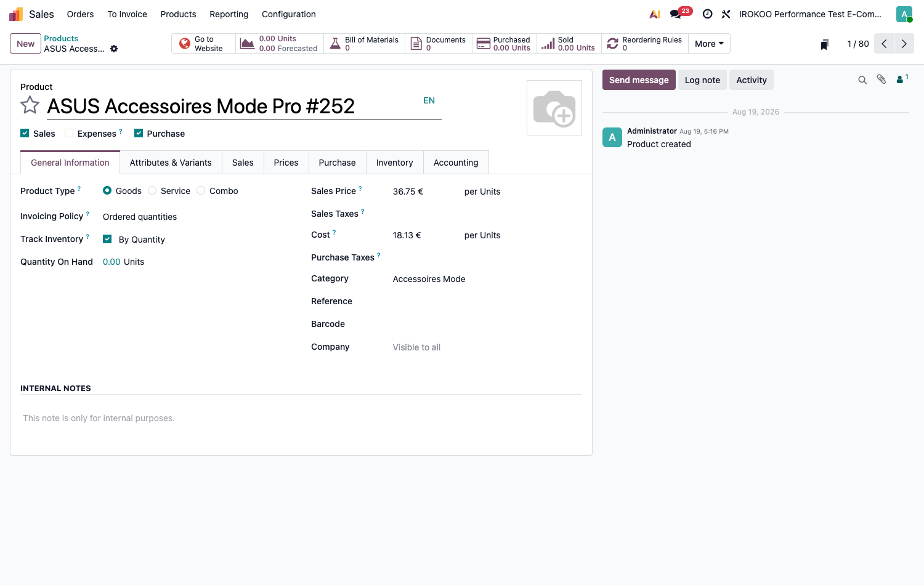The height and width of the screenshot is (585, 924).
Task: Click the Reference input field
Action: tap(487, 301)
